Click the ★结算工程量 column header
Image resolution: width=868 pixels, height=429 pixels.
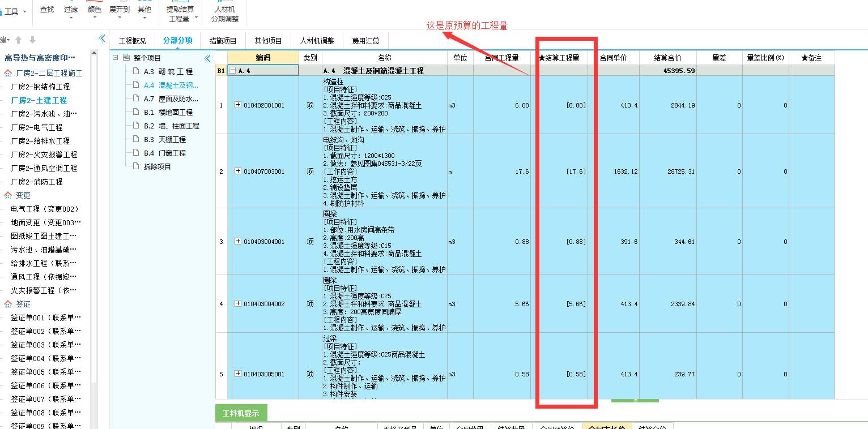[x=559, y=58]
